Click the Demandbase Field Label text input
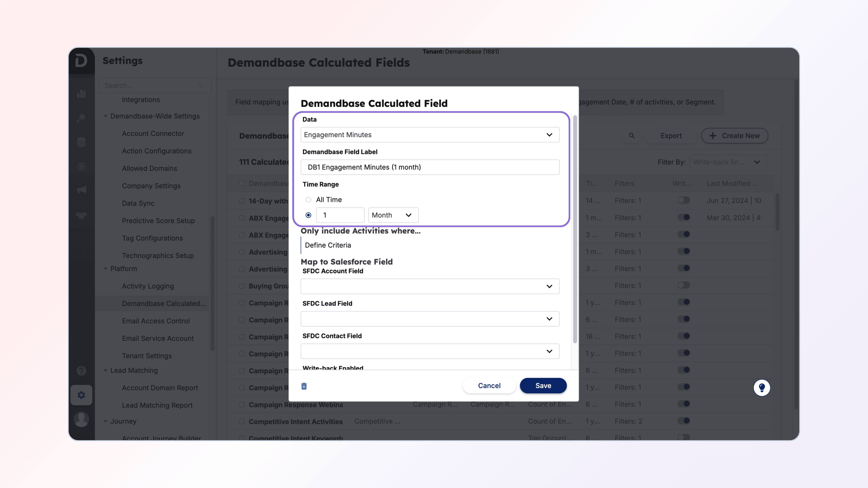Screen dimensions: 868x488 430,167
